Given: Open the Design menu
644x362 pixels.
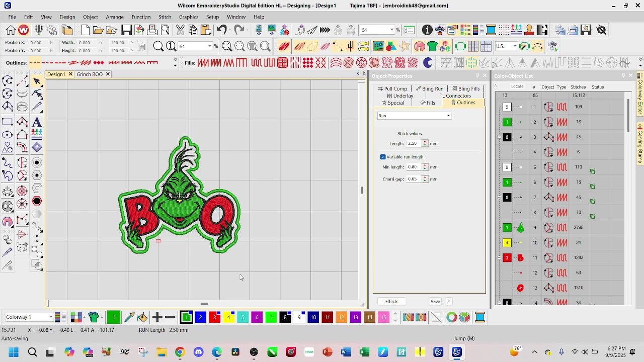Looking at the screenshot, I should click(67, 17).
